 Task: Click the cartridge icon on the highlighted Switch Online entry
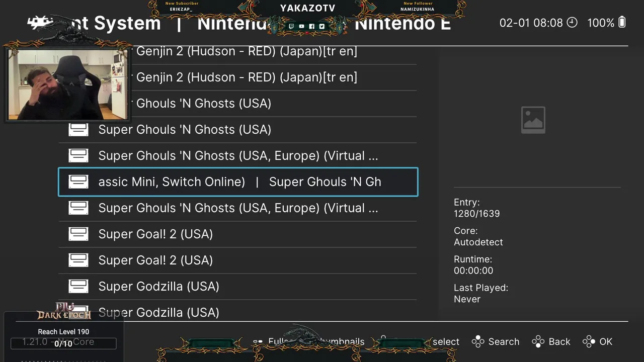(78, 182)
